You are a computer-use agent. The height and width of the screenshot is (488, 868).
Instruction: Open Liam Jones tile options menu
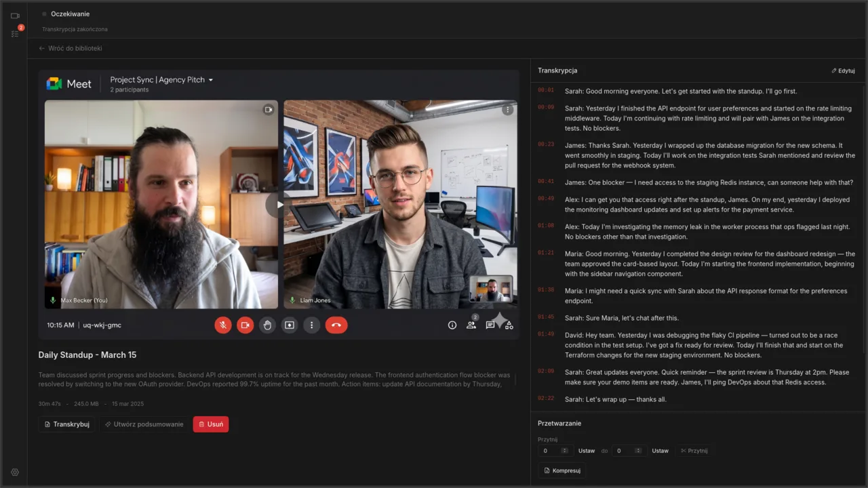[507, 110]
